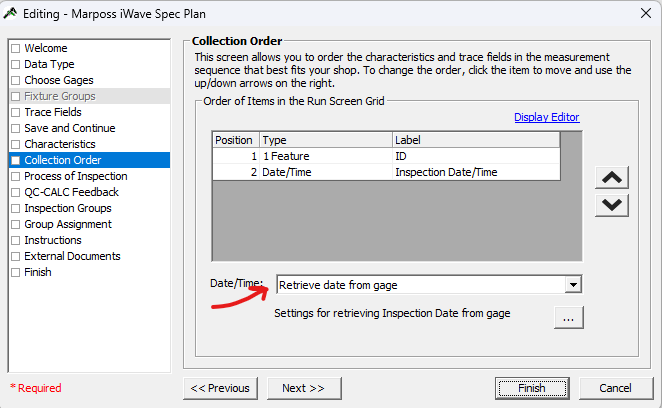This screenshot has width=662, height=408.
Task: Move selected item down with arrow button
Action: point(612,205)
